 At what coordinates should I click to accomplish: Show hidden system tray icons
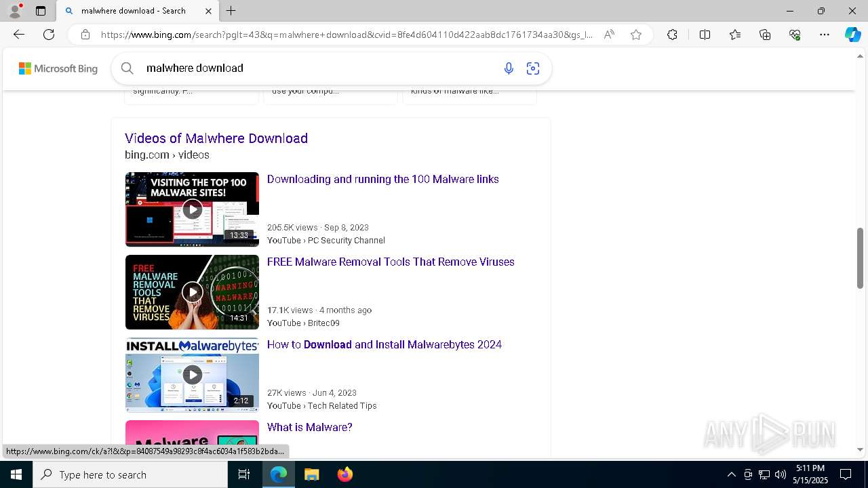731,474
